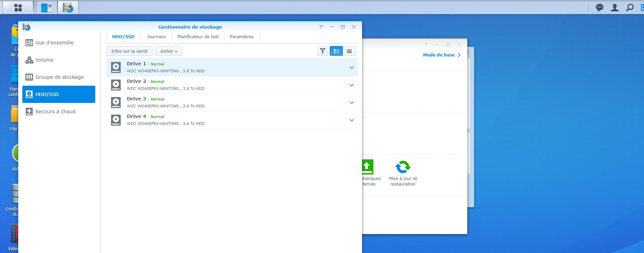Maximize the Gestionnaire de stockage window
Screen dimensions: 644x253
tap(343, 27)
